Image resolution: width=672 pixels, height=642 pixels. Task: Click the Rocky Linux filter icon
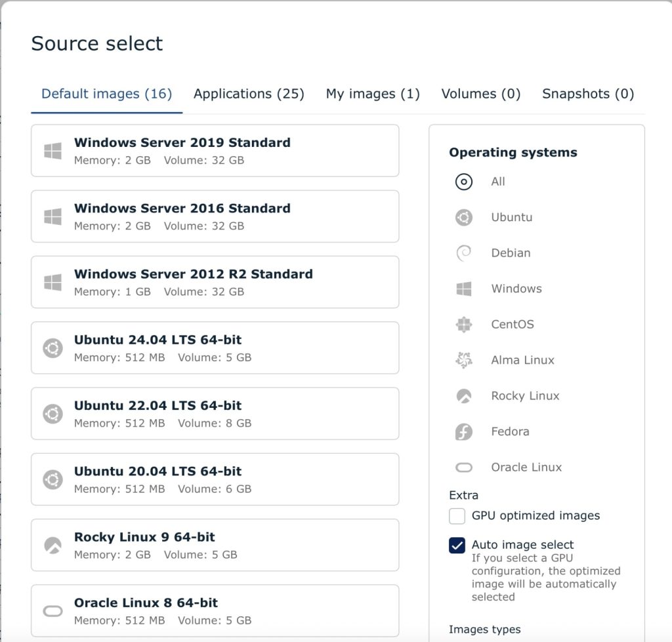click(x=464, y=395)
